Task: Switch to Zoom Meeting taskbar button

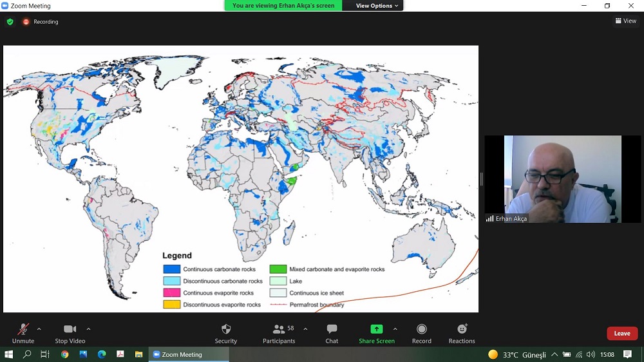Action: pos(189,354)
